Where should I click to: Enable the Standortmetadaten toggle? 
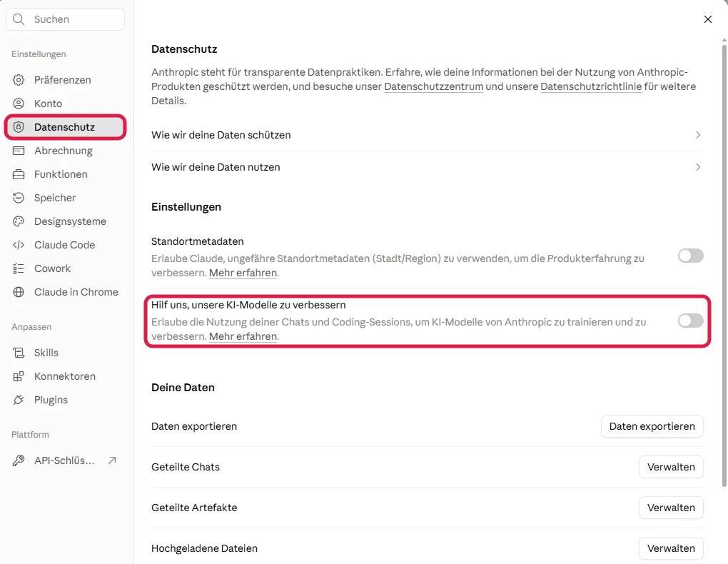click(690, 256)
